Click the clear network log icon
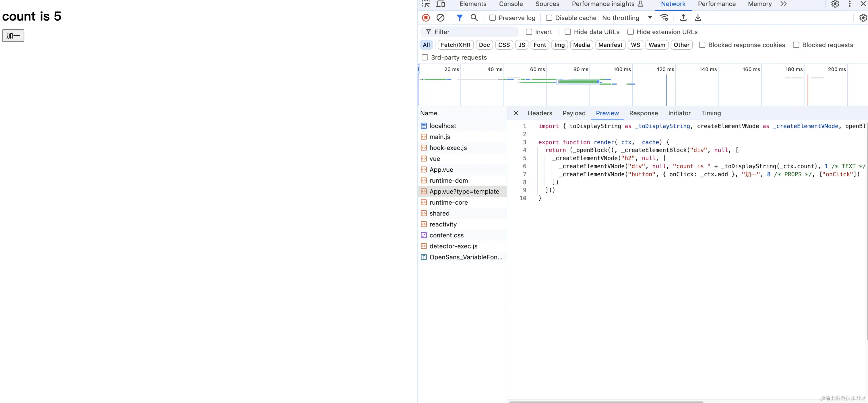This screenshot has height=403, width=868. coord(440,18)
